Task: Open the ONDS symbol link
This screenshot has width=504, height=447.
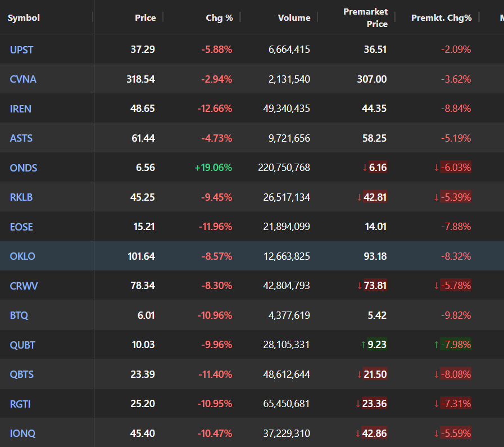Action: pos(24,168)
